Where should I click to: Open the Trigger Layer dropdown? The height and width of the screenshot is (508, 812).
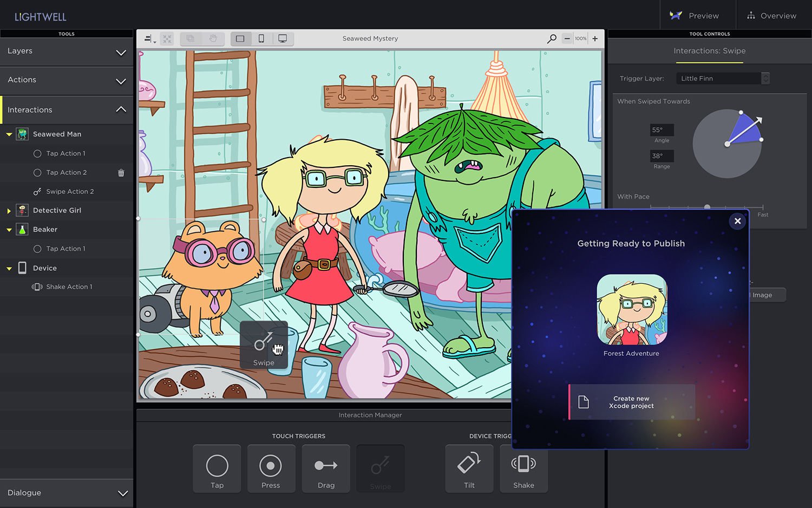click(723, 79)
